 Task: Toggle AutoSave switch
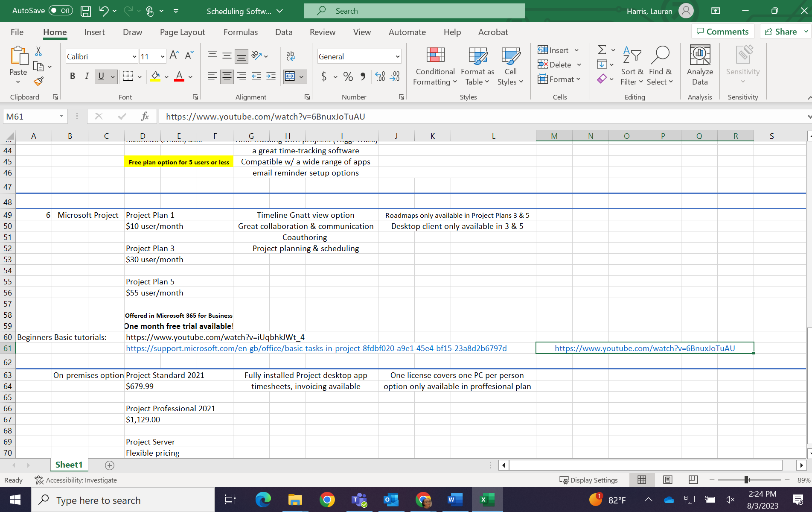61,11
